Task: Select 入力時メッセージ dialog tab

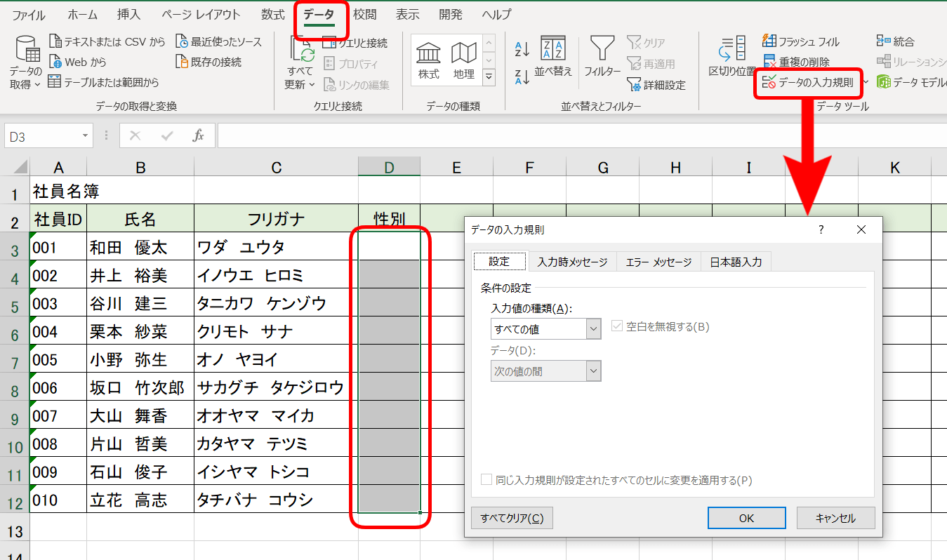Action: coord(572,262)
